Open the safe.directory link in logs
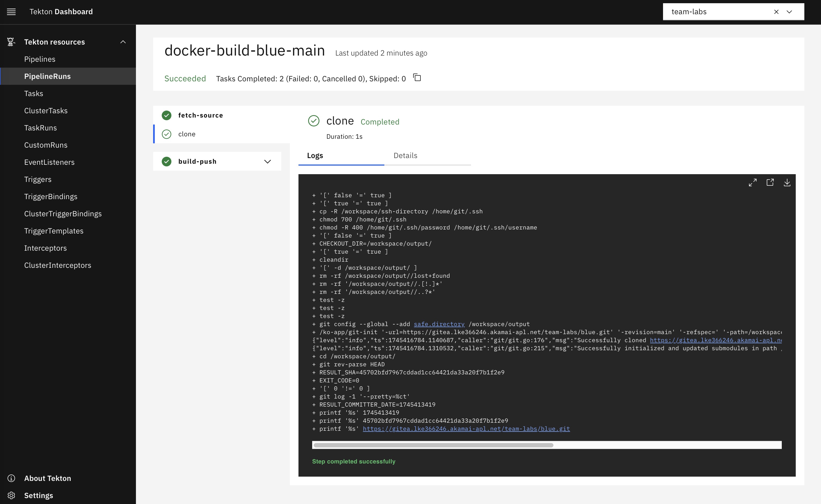 [439, 324]
